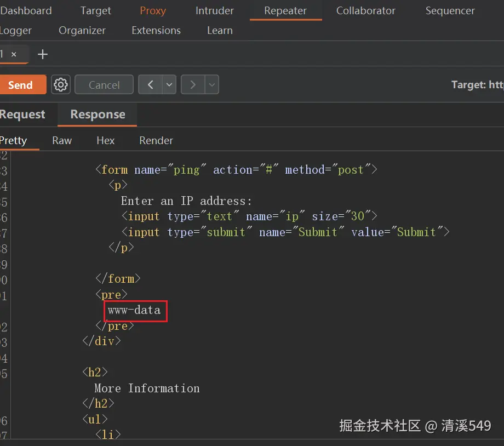Open the Learn tab
This screenshot has height=446, width=504.
click(x=220, y=31)
